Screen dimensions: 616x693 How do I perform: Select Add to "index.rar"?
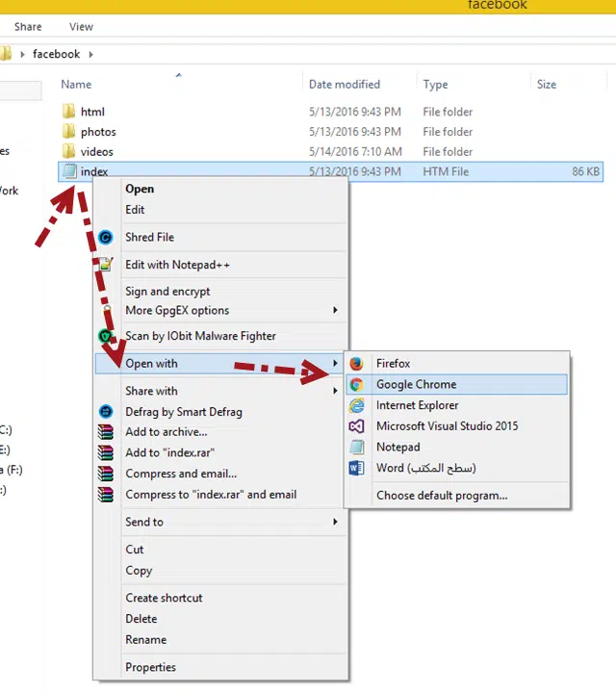click(x=169, y=452)
